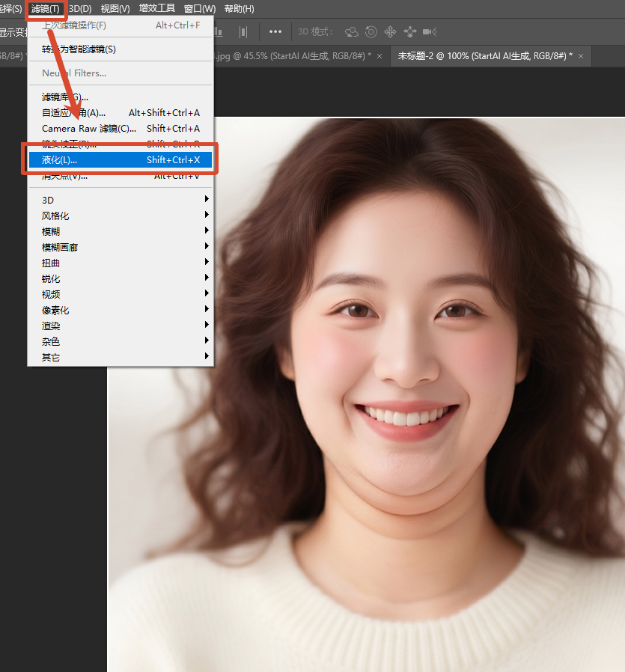Image resolution: width=625 pixels, height=672 pixels.
Task: Select the 3D orbit camera icon
Action: [x=351, y=31]
